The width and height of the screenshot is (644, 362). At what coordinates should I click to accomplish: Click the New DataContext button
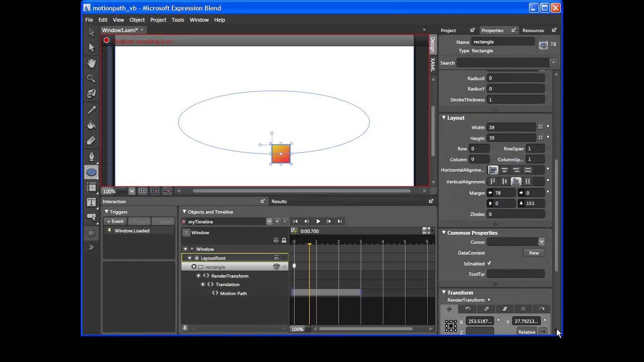point(534,253)
